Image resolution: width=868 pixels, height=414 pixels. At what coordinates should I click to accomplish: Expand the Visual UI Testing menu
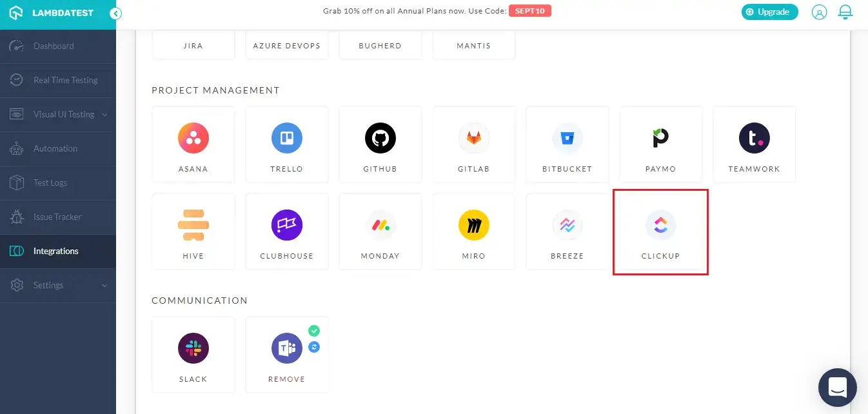[x=58, y=114]
